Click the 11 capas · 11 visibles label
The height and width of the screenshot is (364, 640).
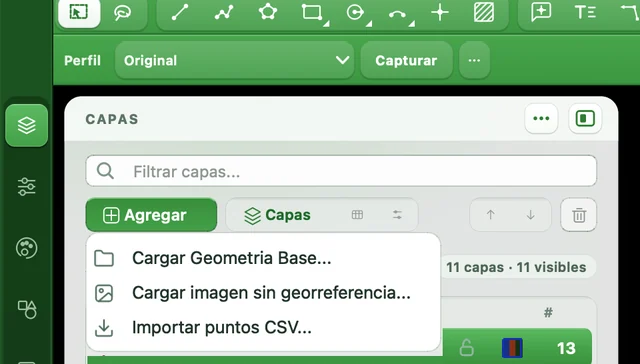[x=516, y=268]
